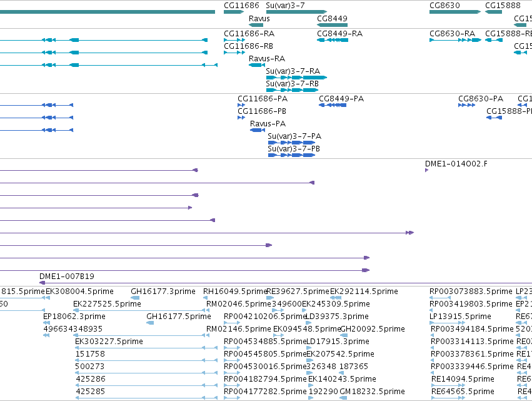Select protein CG11686-PA label
The width and height of the screenshot is (532, 401).
tap(263, 99)
